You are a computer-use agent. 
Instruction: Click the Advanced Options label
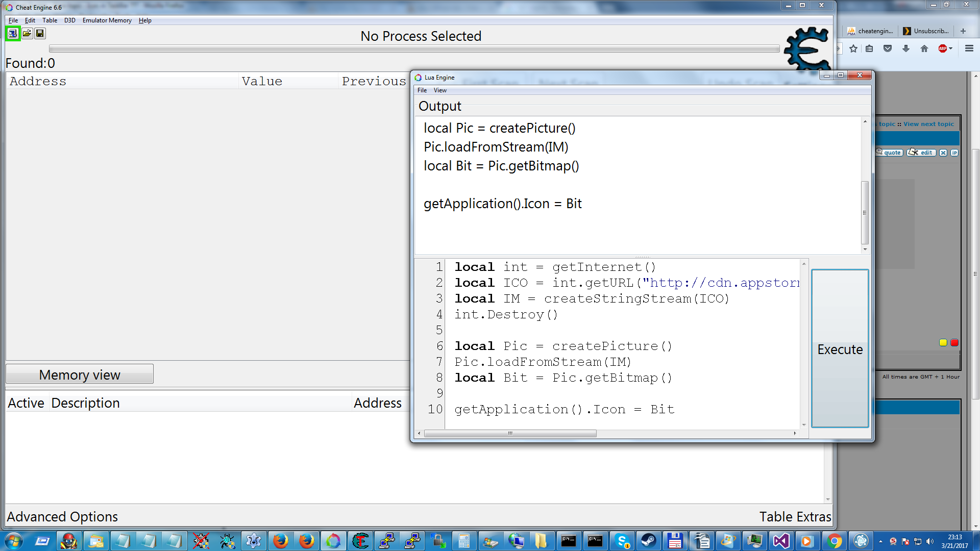(62, 517)
